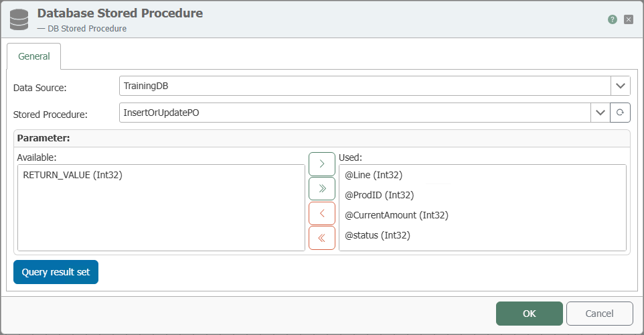Close the Database Stored Procedure dialog
This screenshot has width=644, height=335.
[629, 19]
